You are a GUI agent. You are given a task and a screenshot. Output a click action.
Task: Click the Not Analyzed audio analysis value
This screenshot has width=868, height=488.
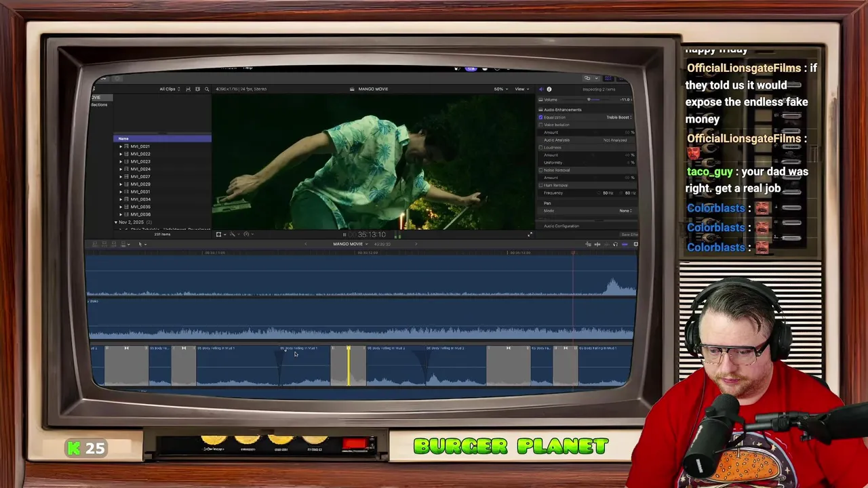[615, 140]
